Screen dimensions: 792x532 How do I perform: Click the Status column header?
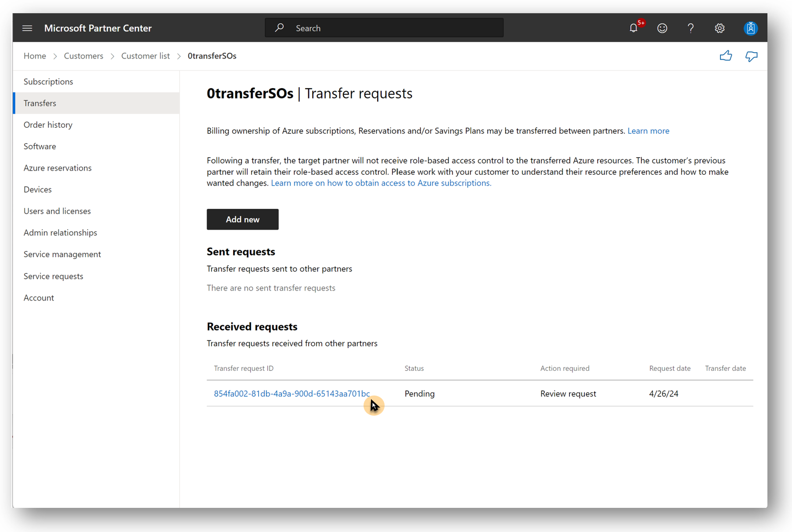[x=414, y=368]
